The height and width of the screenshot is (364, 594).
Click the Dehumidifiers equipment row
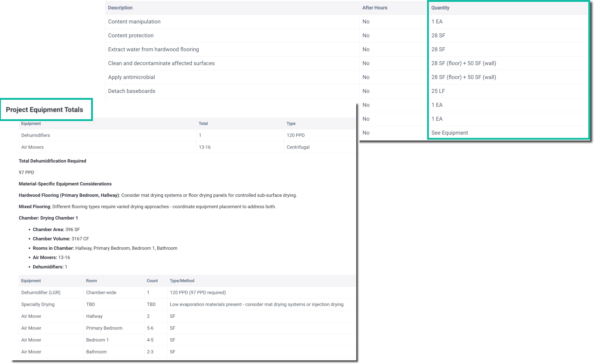coord(35,135)
